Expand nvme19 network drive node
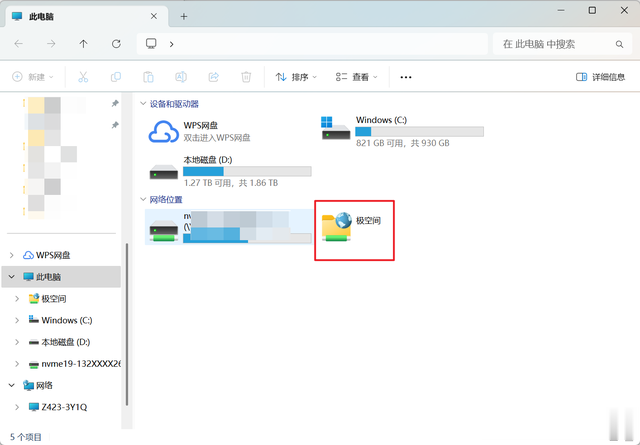640x445 pixels. pos(17,364)
